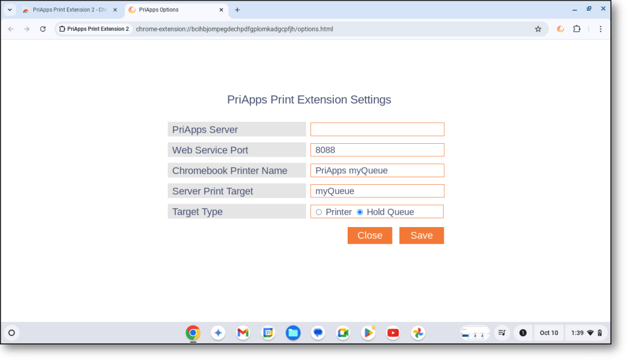Screen dimensions: 631x364
Task: Open Gmail from the shelf
Action: [x=243, y=333]
